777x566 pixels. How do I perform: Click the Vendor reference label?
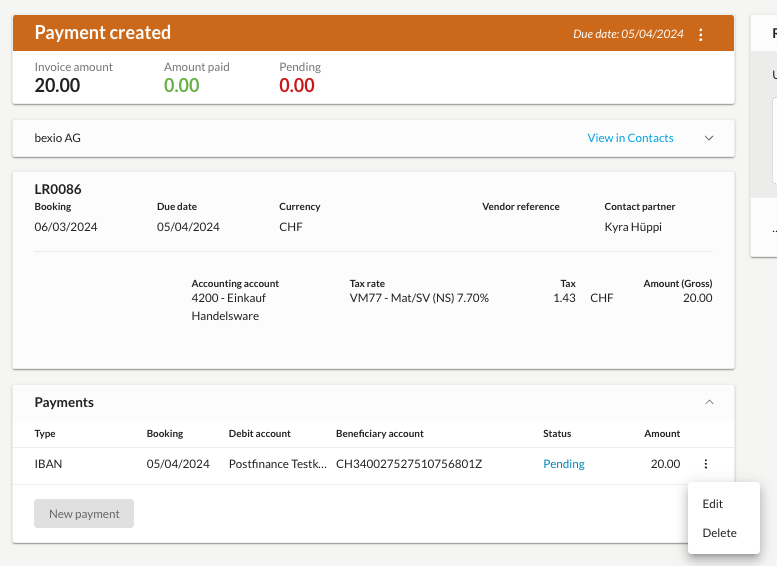coord(521,207)
